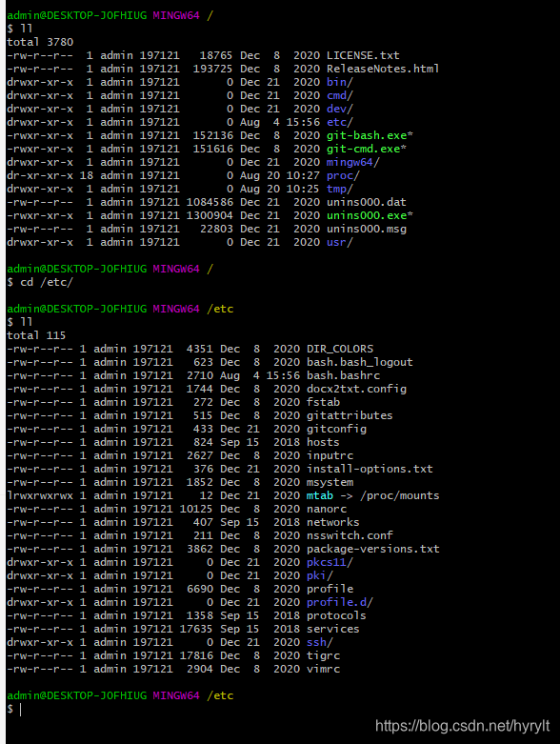Click the /proc/mounts link target
The width and height of the screenshot is (560, 744).
399,495
